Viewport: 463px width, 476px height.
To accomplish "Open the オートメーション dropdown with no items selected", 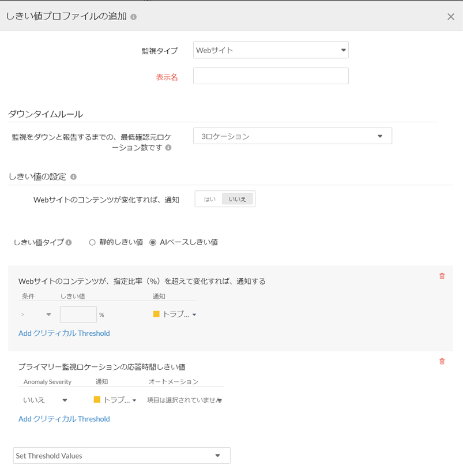I will (185, 400).
